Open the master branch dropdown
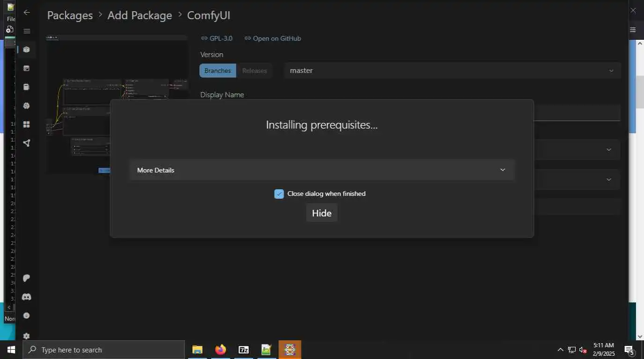The width and height of the screenshot is (644, 359). coord(453,71)
